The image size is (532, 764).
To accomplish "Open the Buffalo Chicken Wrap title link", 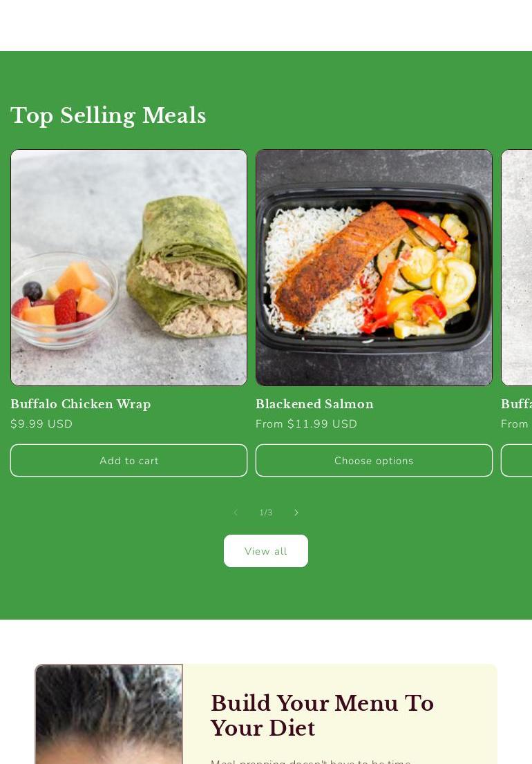I will 80,404.
